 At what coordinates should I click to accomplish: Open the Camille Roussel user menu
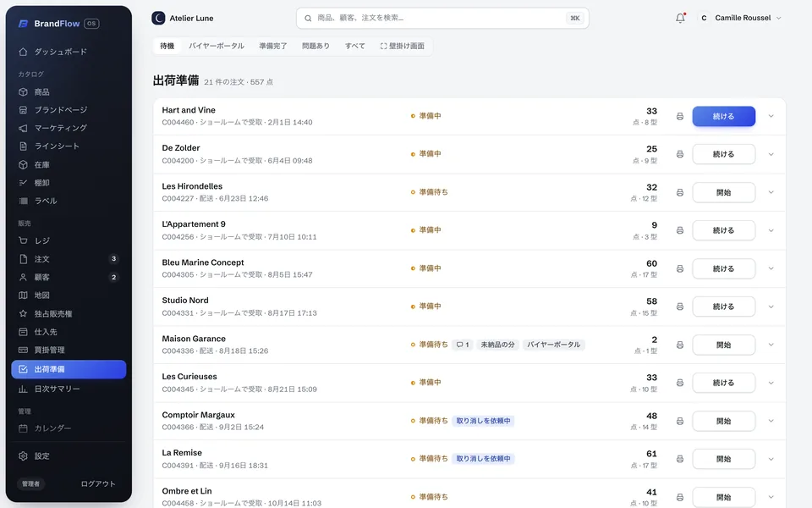tap(740, 18)
